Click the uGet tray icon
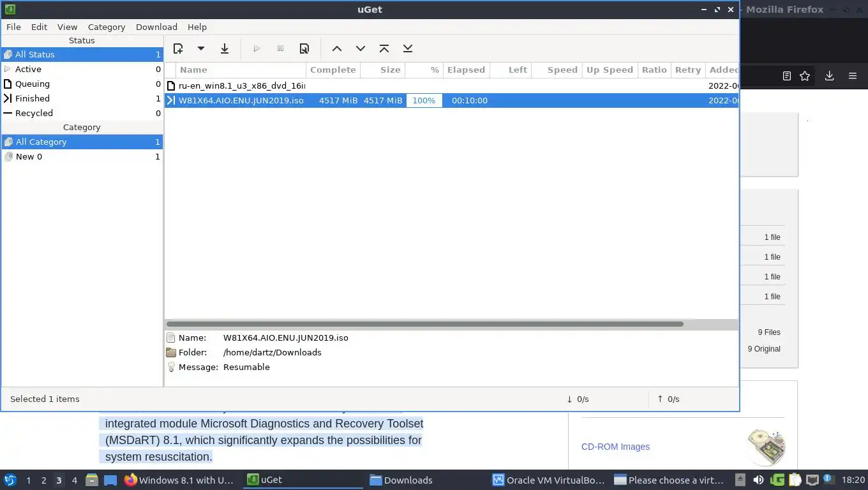Viewport: 868px width, 490px height. click(777, 480)
